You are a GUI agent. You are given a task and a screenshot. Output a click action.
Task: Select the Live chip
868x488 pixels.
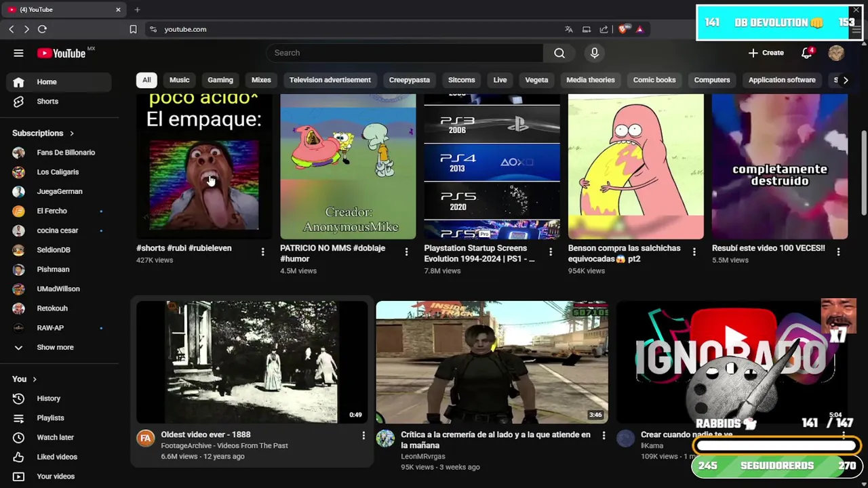point(500,80)
